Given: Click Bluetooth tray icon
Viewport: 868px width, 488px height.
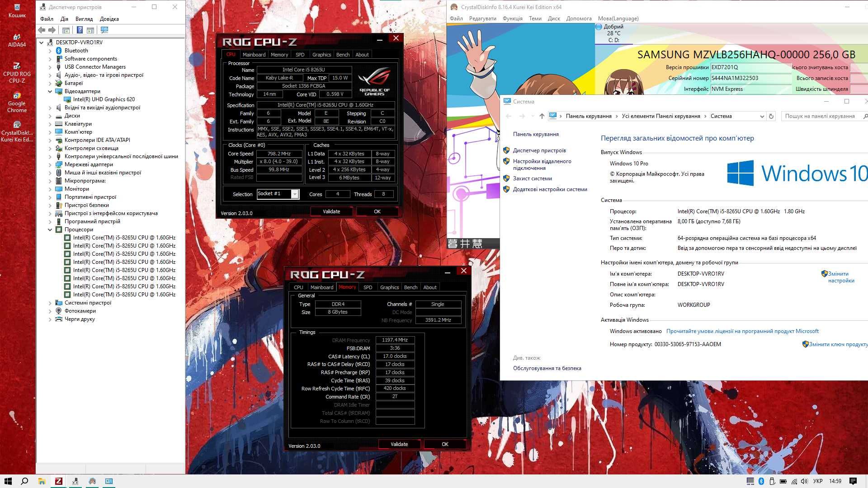Looking at the screenshot, I should 761,481.
